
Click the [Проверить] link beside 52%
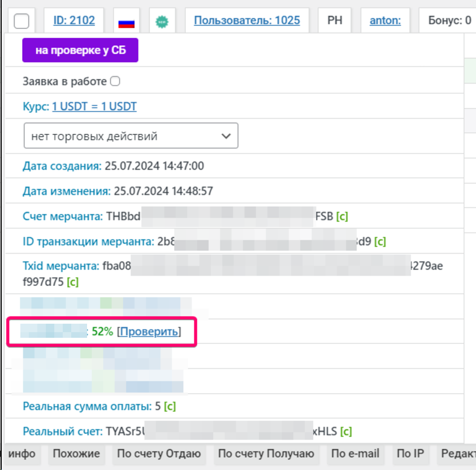[x=149, y=332]
